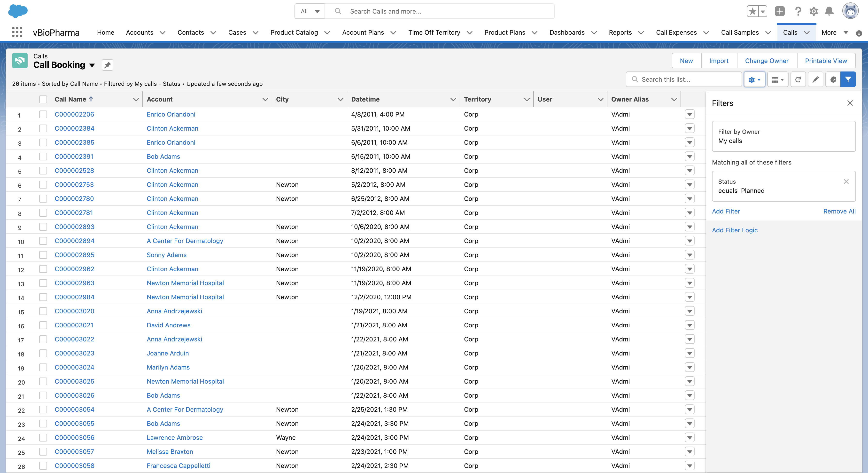Check the select-all rows checkbox
The height and width of the screenshot is (473, 868).
coord(43,99)
